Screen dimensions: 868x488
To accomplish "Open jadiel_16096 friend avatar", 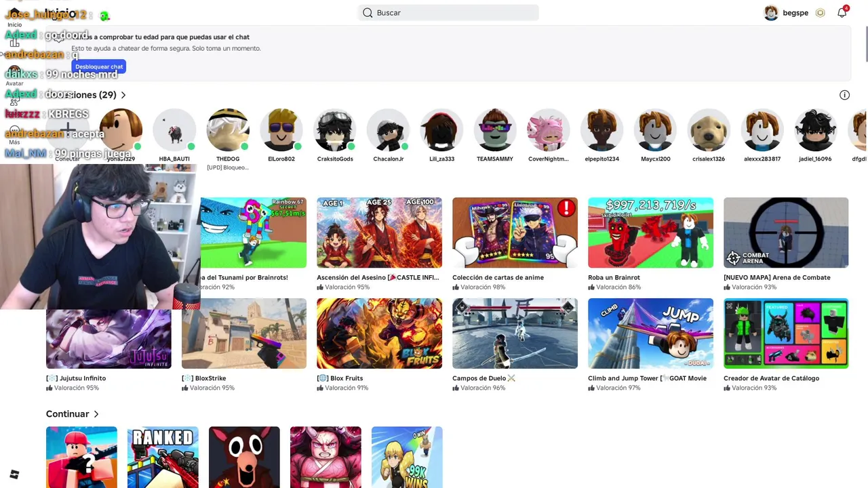I will [x=816, y=130].
